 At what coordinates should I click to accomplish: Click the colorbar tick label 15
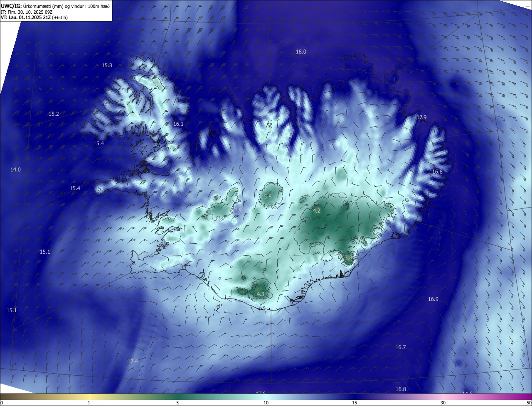[355, 403]
